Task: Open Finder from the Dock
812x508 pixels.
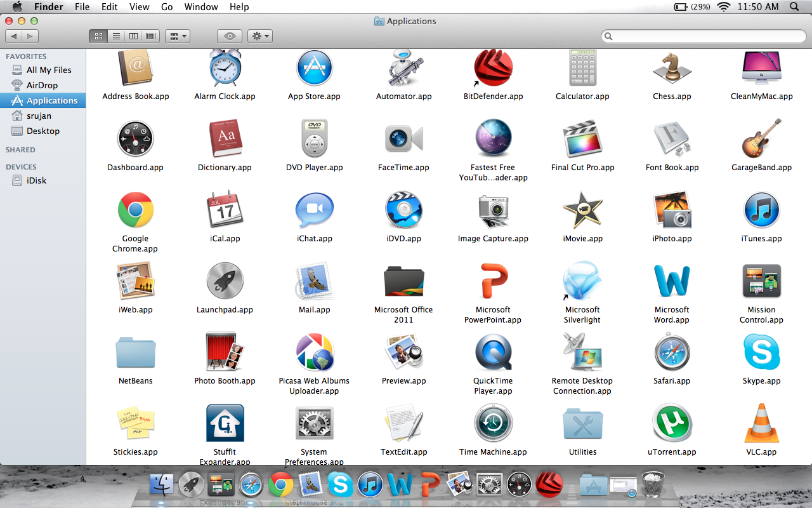Action: coord(161,485)
